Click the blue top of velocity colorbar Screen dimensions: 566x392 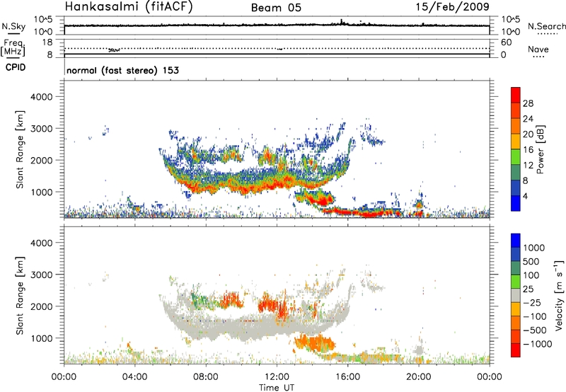516,240
